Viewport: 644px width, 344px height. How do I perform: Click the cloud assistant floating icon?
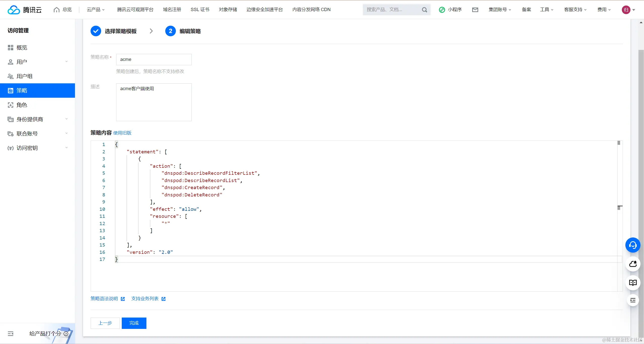click(x=633, y=264)
